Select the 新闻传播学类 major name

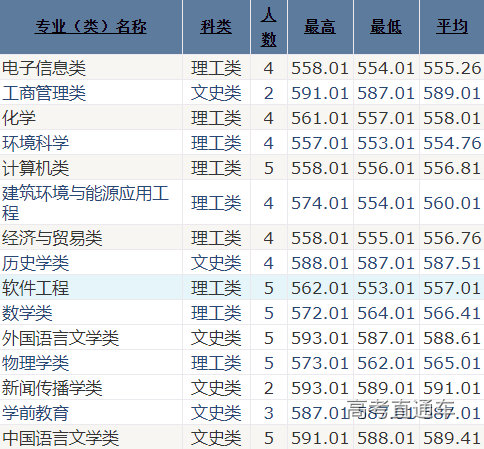(52, 388)
